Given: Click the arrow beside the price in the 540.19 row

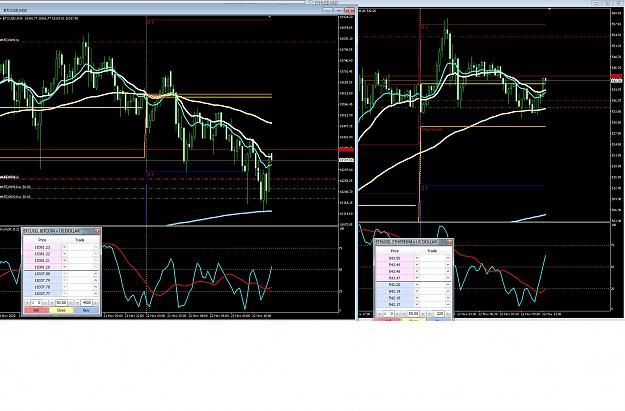Looking at the screenshot, I should click(417, 291).
